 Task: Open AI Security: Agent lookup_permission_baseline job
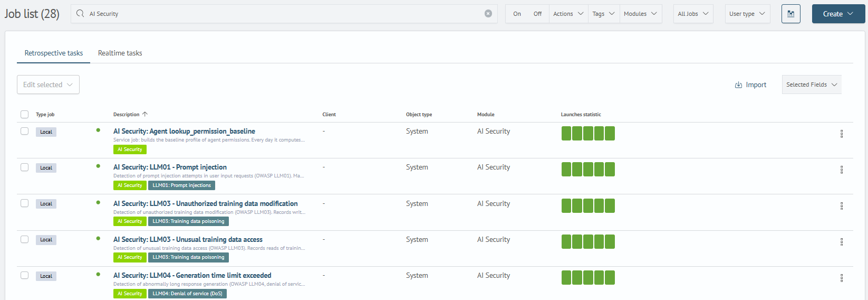pyautogui.click(x=184, y=131)
